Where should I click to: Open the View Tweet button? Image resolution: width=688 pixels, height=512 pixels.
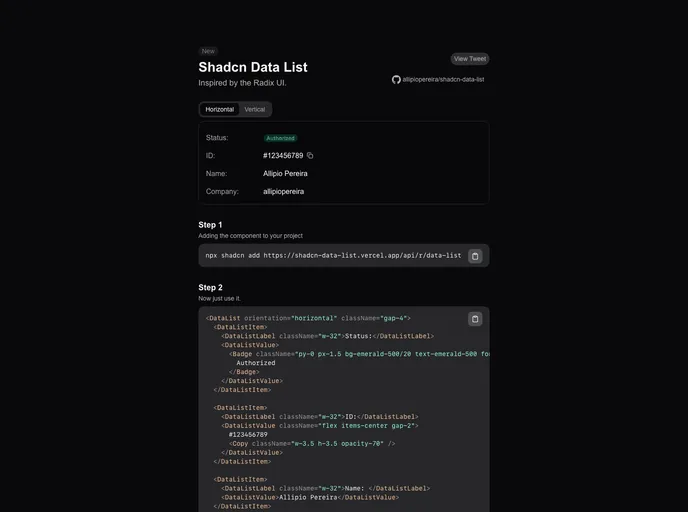pos(470,59)
